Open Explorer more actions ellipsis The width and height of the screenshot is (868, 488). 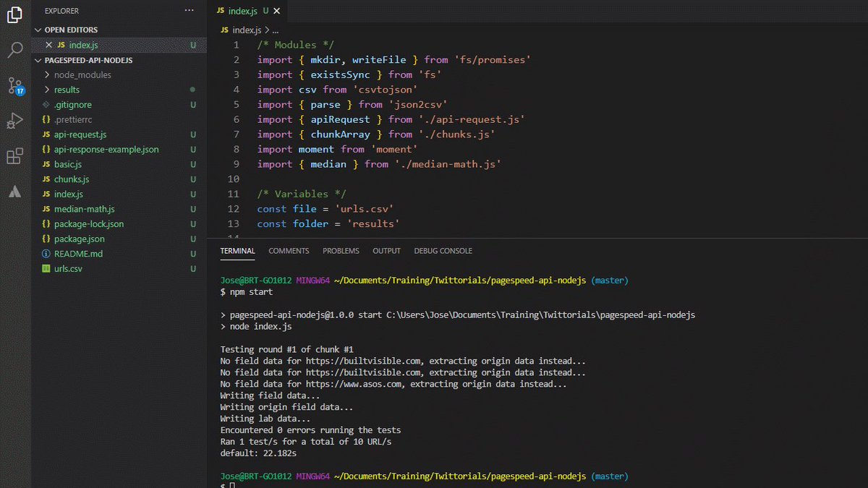[189, 11]
